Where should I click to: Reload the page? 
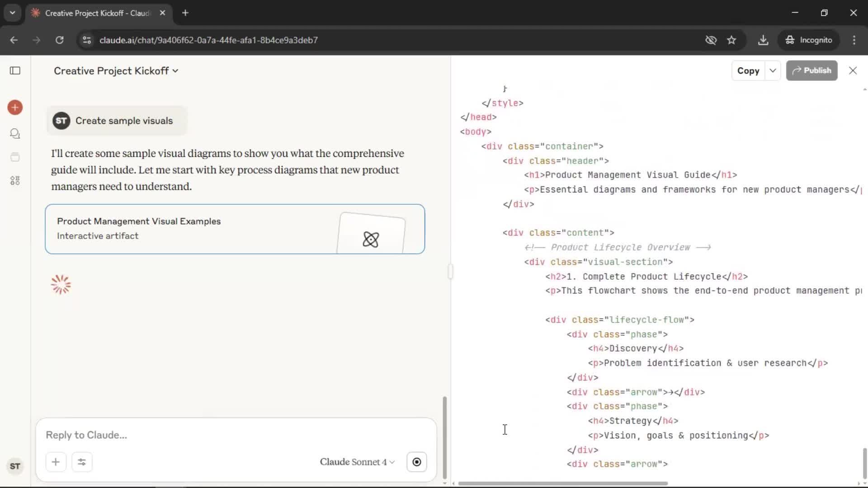(59, 40)
